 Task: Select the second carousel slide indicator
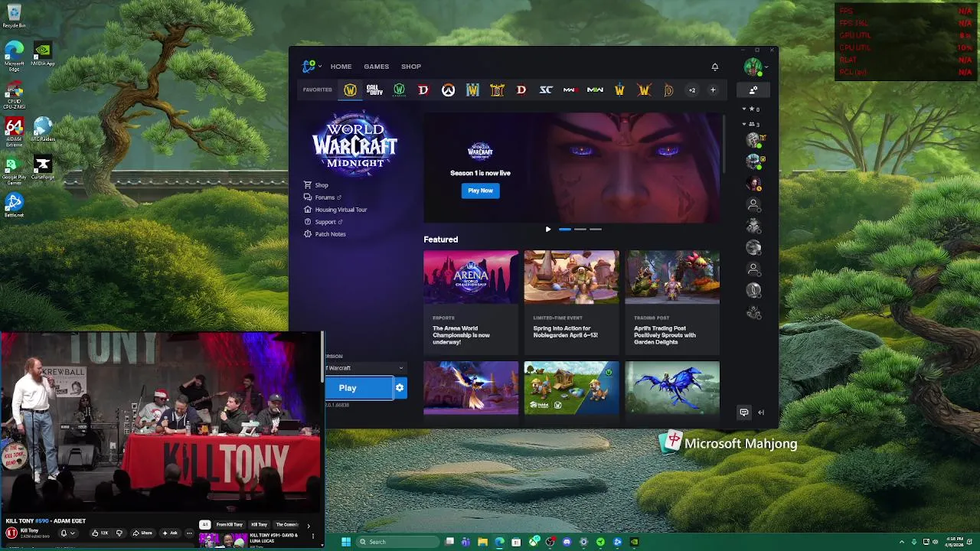coord(580,229)
